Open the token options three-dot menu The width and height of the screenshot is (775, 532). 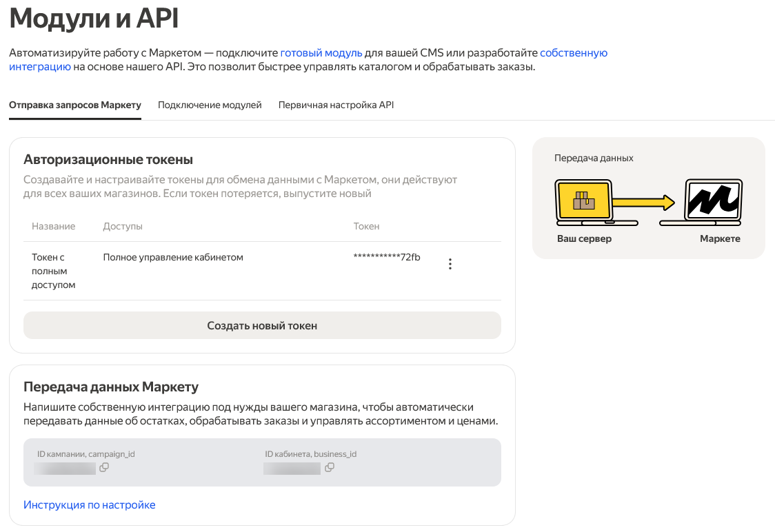tap(450, 264)
